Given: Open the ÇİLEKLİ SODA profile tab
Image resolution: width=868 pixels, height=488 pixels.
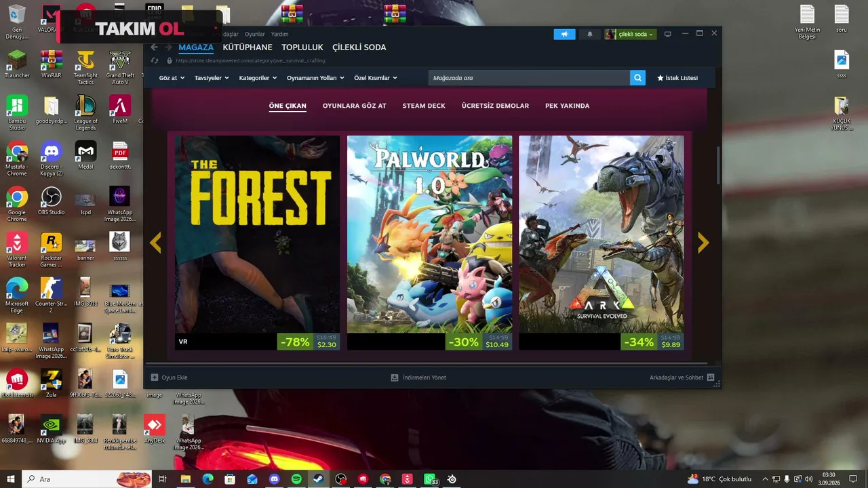Looking at the screenshot, I should pos(359,47).
